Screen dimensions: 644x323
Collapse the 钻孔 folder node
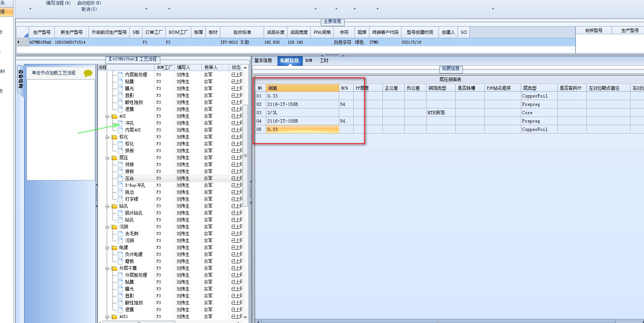(107, 206)
